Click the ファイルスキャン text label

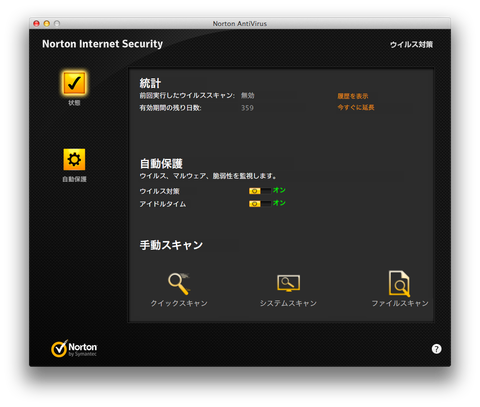tap(400, 303)
